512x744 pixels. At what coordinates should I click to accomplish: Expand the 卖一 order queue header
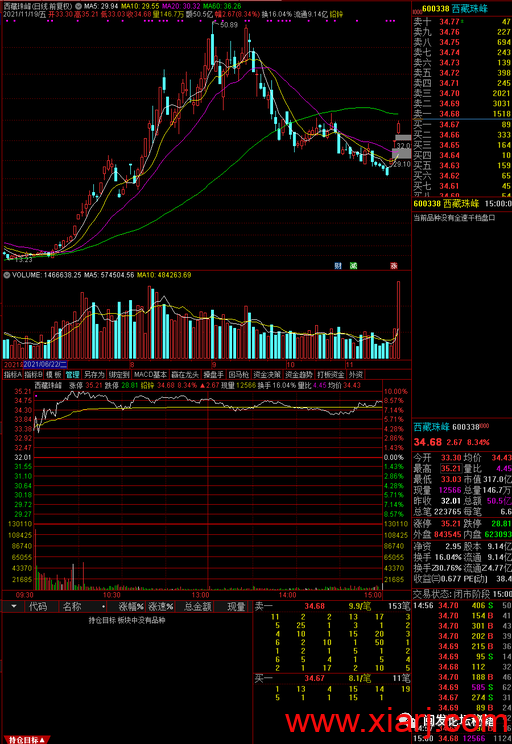(263, 606)
